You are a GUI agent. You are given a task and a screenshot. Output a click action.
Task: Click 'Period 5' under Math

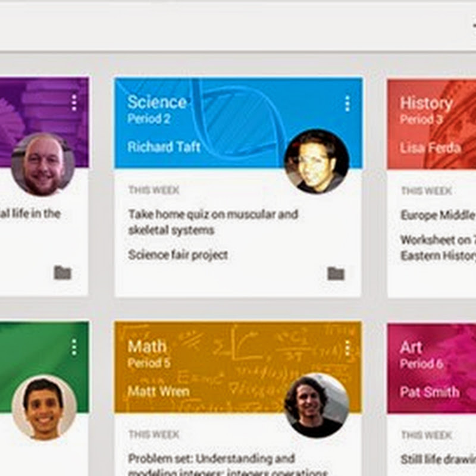click(x=149, y=363)
